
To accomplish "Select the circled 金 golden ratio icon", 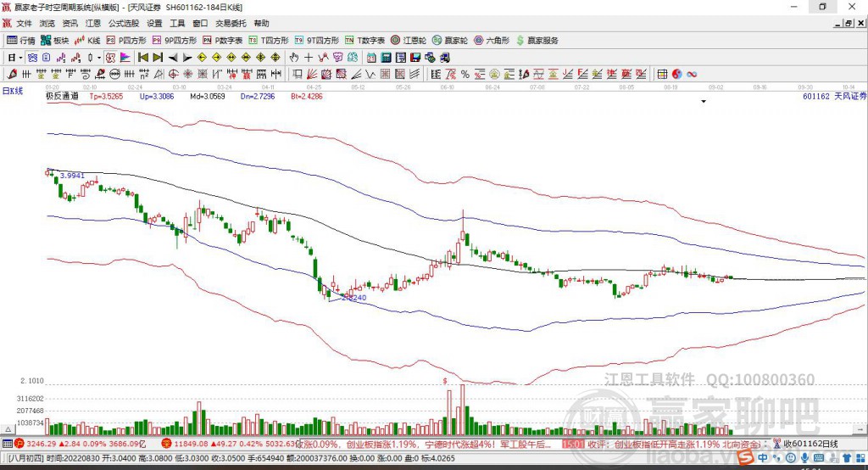I will pos(494,75).
